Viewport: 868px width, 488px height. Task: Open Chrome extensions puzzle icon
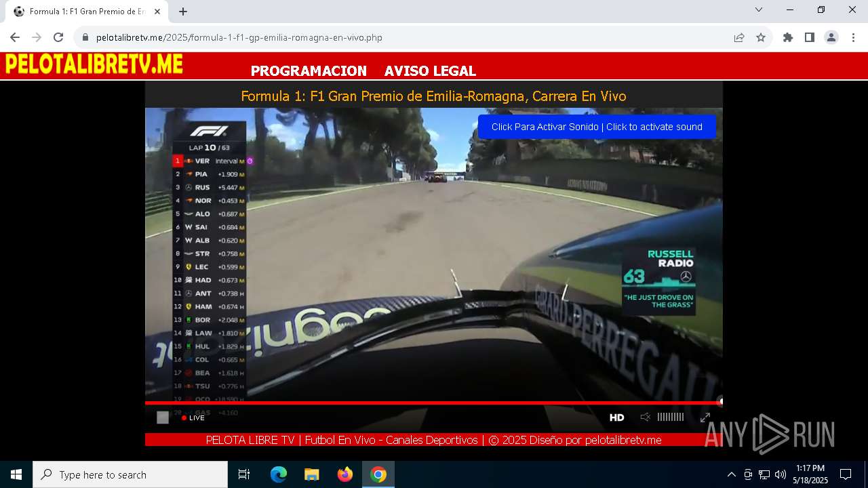click(788, 37)
